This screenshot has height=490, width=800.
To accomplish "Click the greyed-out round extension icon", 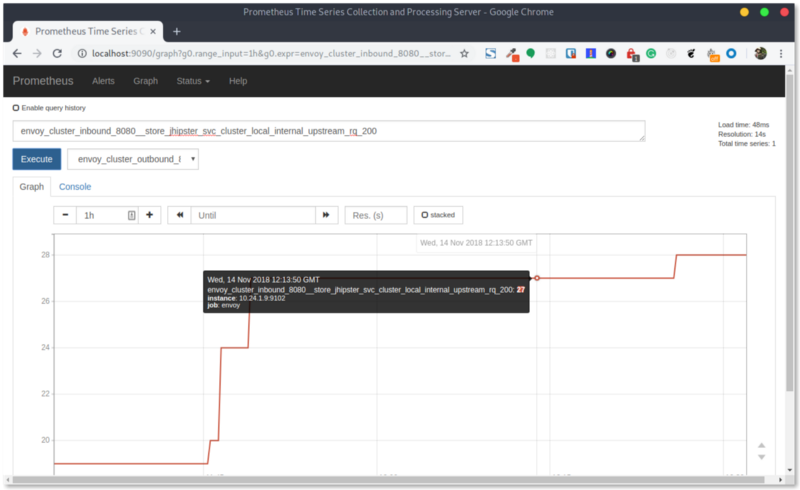I will (671, 54).
